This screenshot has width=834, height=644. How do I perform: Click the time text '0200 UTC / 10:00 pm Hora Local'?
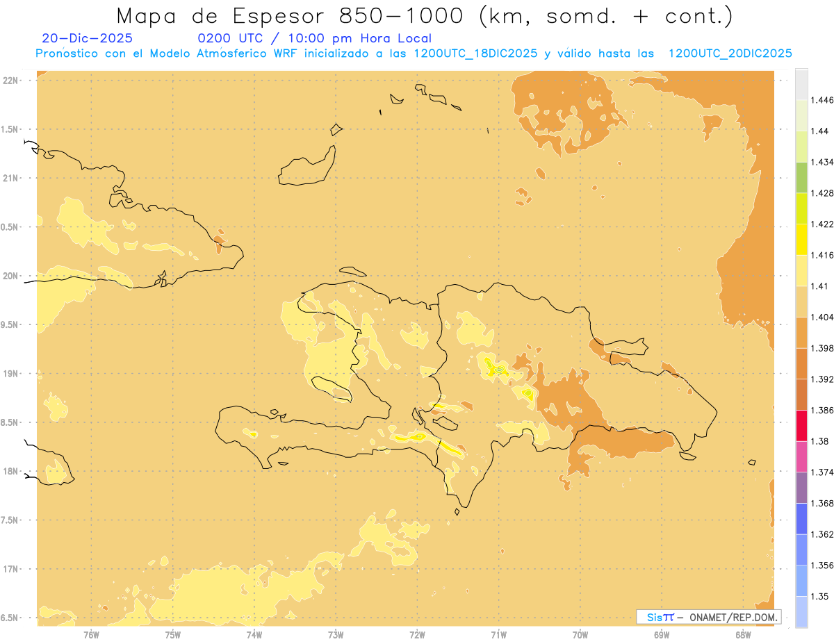click(315, 38)
